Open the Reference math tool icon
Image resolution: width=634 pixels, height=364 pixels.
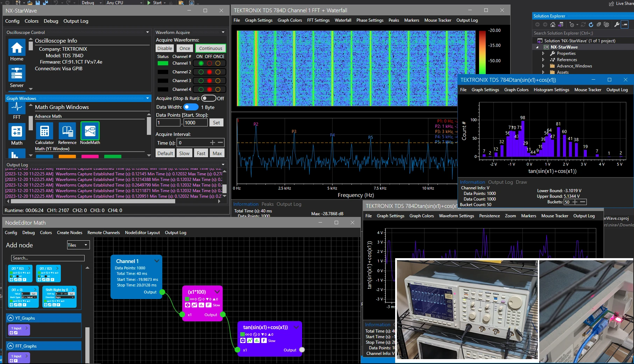67,131
